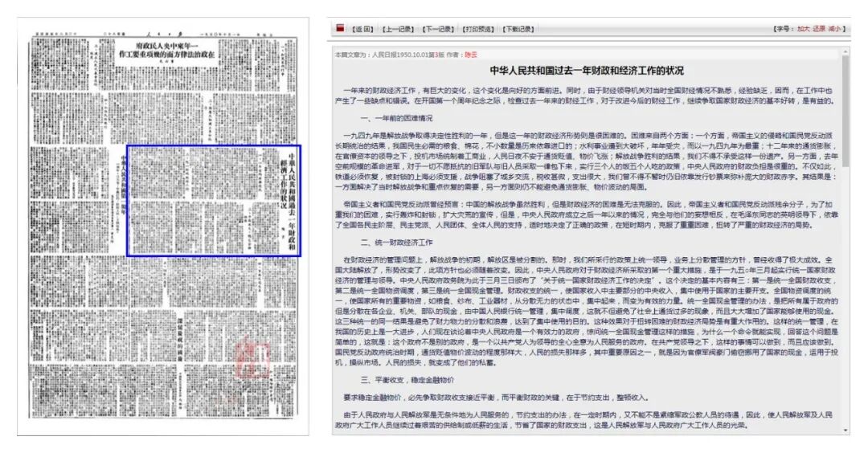Screen dimensions: 868x453
Task: Click page number link 3 in source line
Action: pyautogui.click(x=436, y=55)
